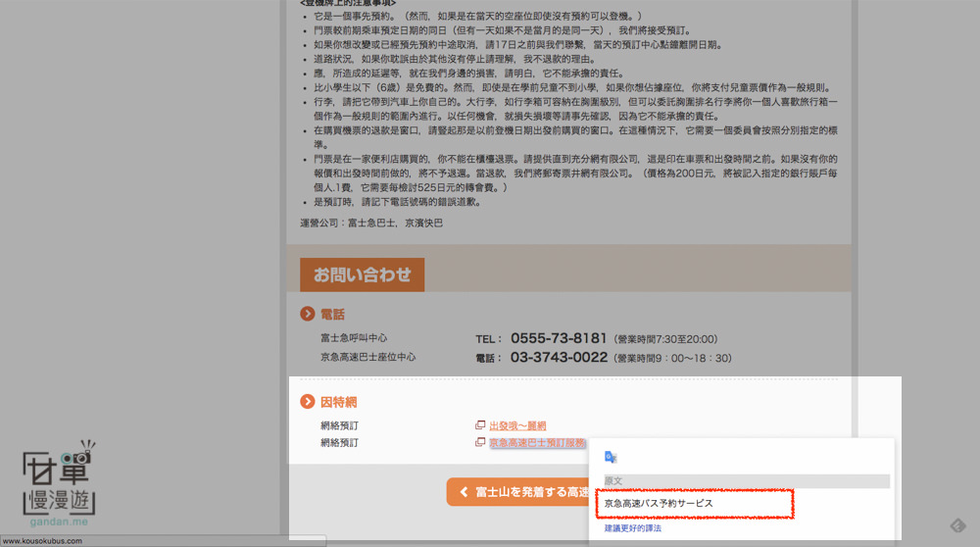The image size is (980, 547).
Task: Click the 京急高速巴士座位中心 label
Action: pyautogui.click(x=368, y=357)
